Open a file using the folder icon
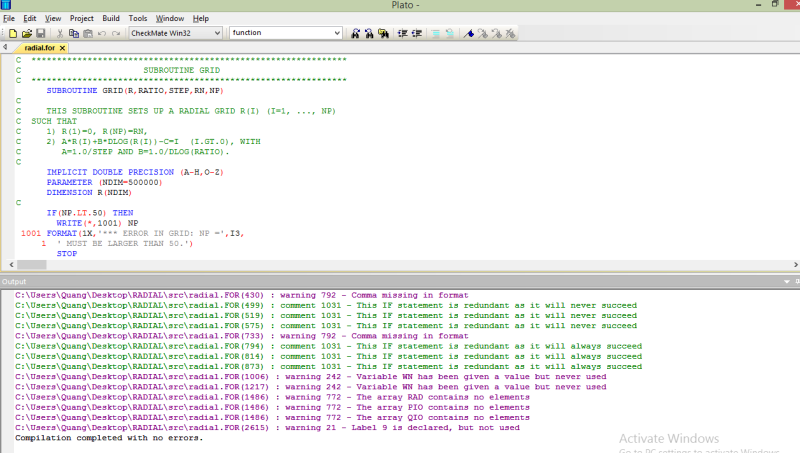 coord(27,34)
